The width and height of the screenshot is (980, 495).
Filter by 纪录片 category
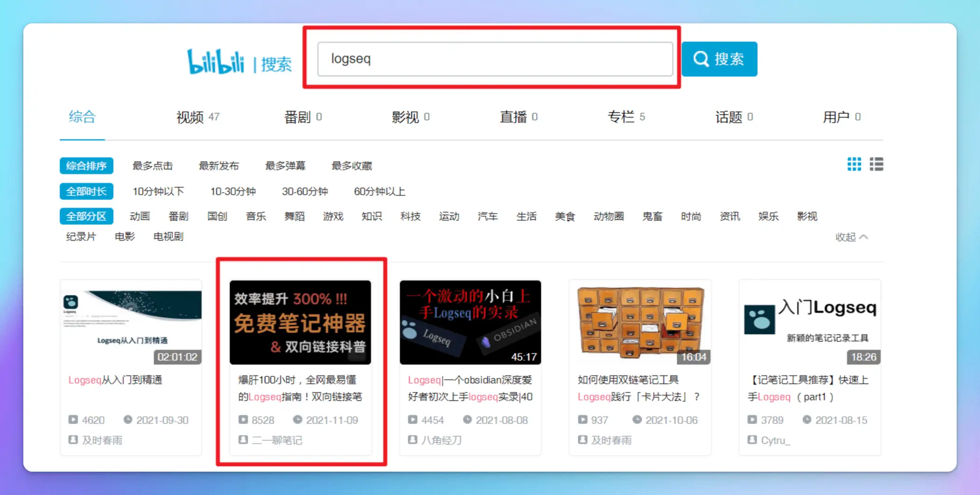click(81, 237)
